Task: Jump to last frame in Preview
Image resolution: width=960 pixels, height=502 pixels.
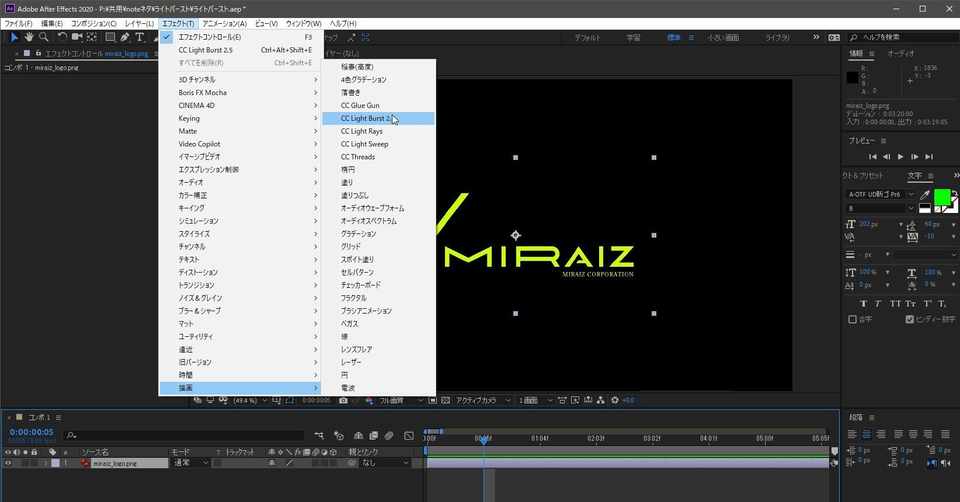Action: pyautogui.click(x=929, y=157)
